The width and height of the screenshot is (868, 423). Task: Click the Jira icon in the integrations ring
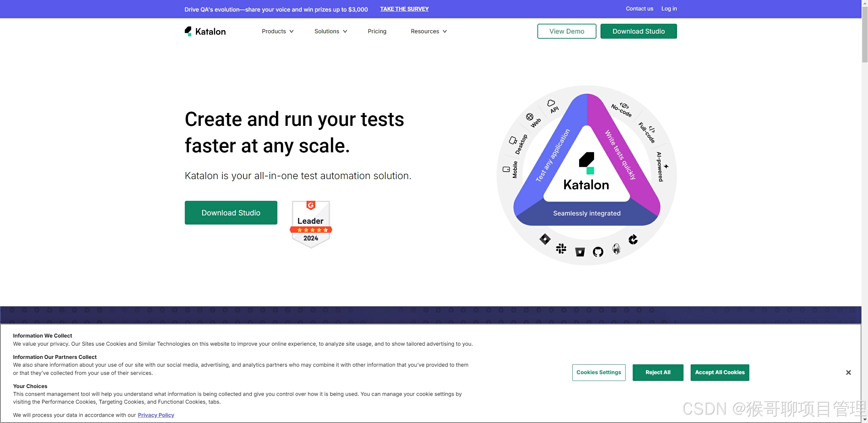pyautogui.click(x=545, y=239)
